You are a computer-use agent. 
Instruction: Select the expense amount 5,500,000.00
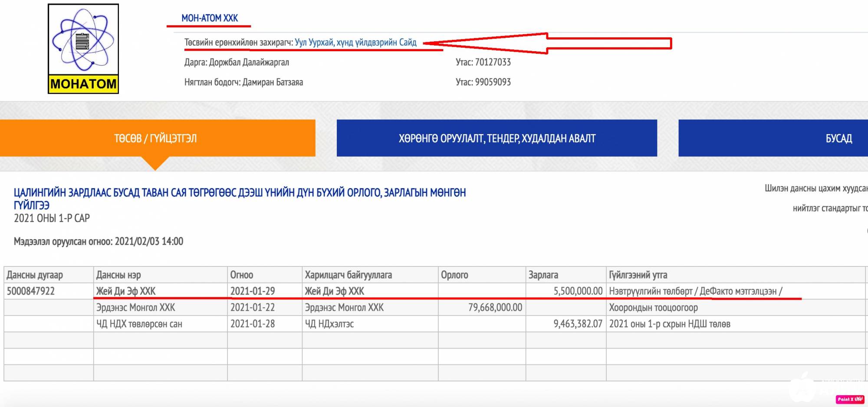coord(566,291)
